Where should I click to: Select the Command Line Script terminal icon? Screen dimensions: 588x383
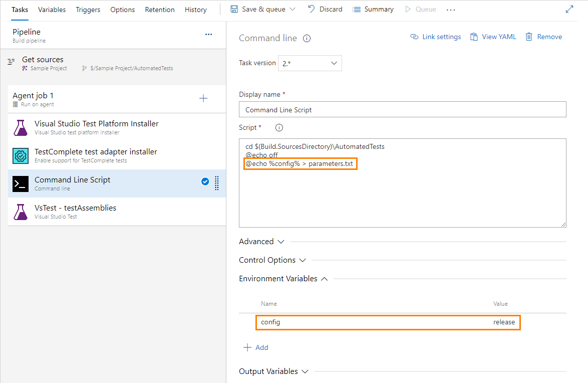pos(20,182)
